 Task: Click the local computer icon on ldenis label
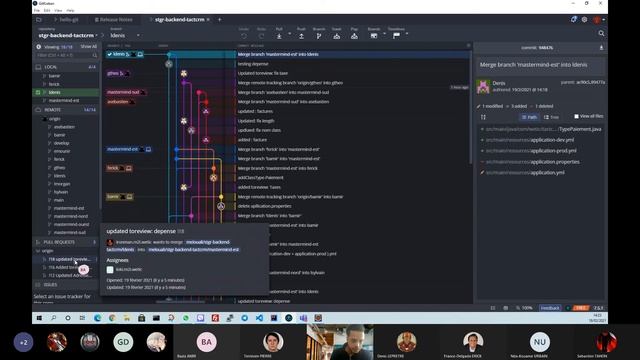tap(140, 54)
